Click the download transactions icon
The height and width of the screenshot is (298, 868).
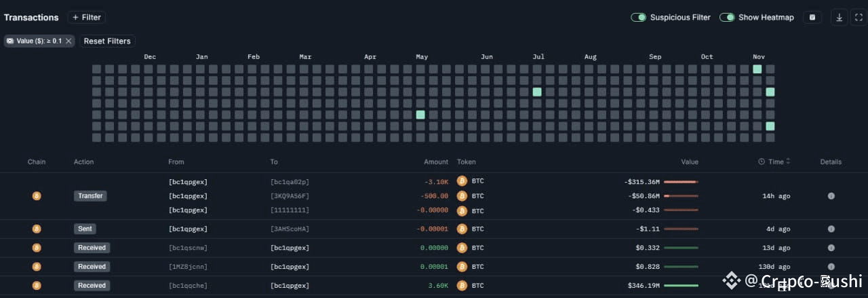click(x=839, y=18)
